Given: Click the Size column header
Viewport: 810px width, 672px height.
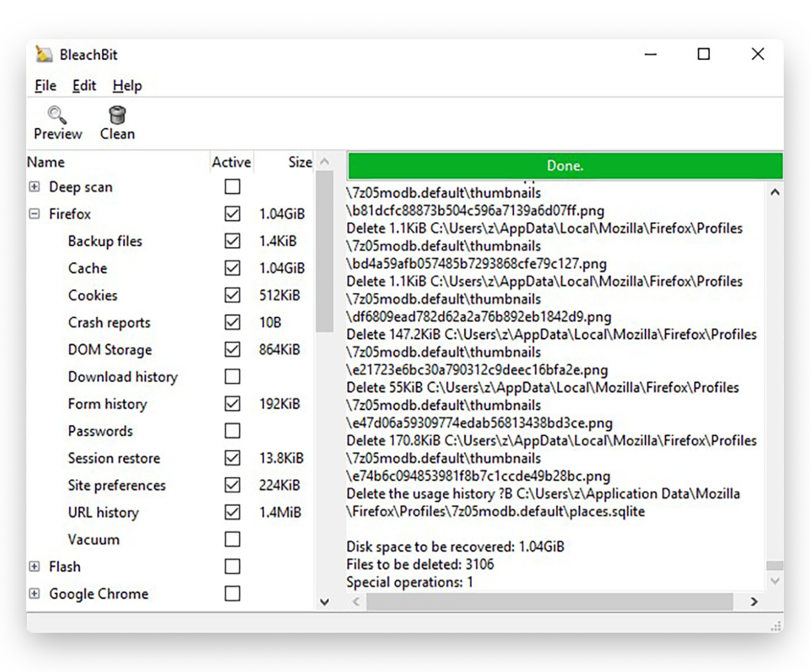Looking at the screenshot, I should 300,162.
